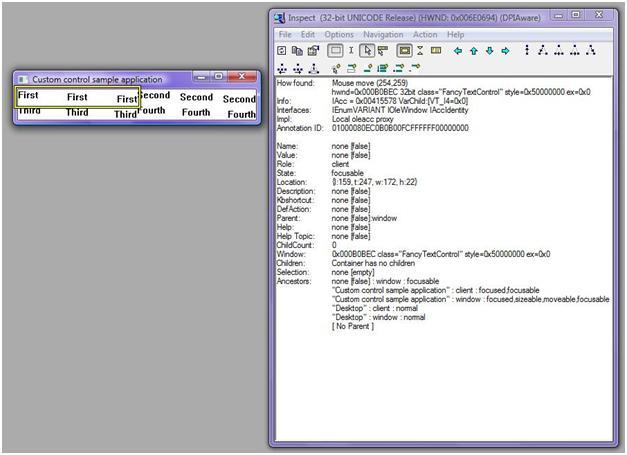Click the pointer-with-yellow-dot icon on second toolbar row
This screenshot has height=455, width=627.
coord(336,69)
